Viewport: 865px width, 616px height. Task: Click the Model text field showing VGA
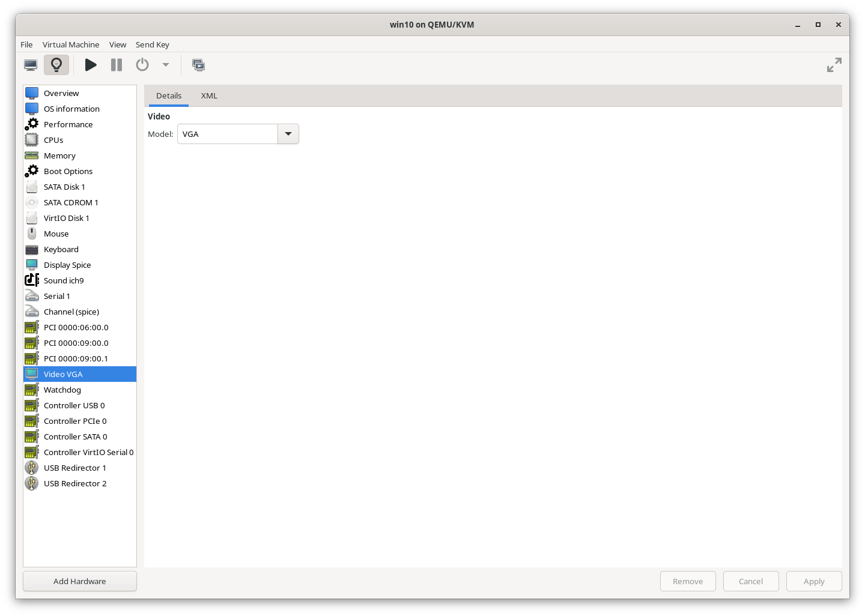(x=228, y=134)
